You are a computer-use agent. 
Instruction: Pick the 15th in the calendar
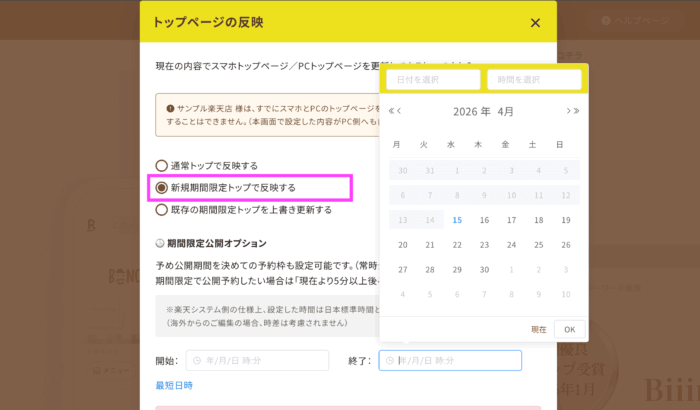pyautogui.click(x=457, y=220)
